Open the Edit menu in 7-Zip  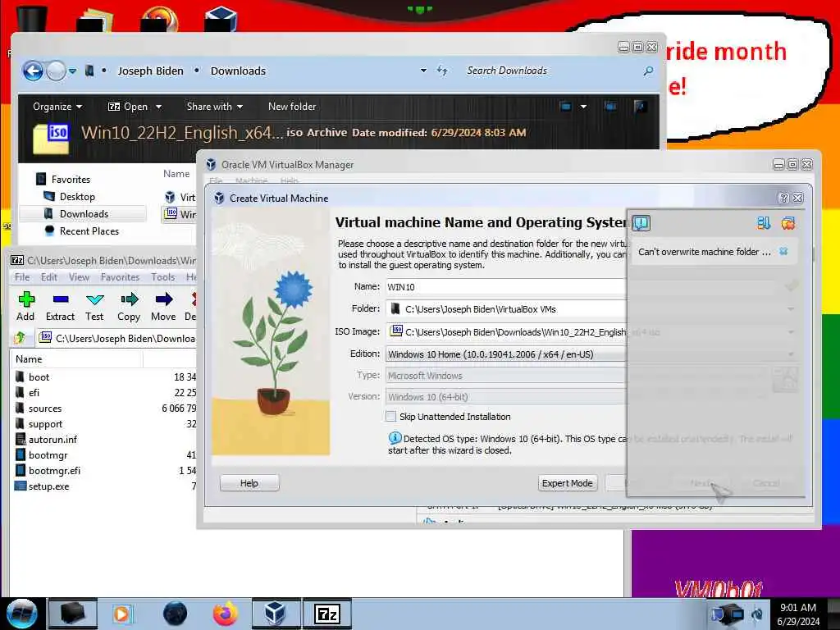click(48, 277)
